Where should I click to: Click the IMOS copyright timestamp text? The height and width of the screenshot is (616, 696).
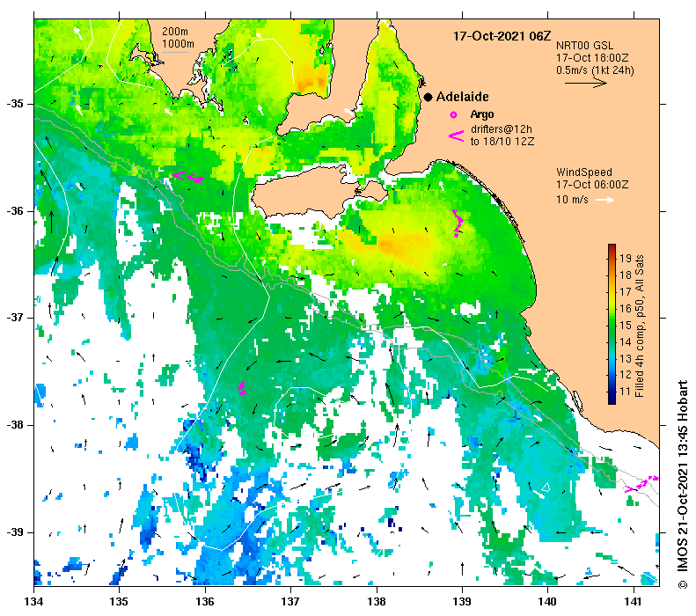coord(683,485)
